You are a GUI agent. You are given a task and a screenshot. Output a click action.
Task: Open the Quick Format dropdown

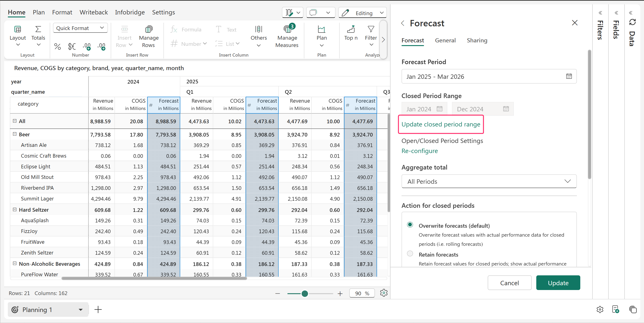pos(80,28)
